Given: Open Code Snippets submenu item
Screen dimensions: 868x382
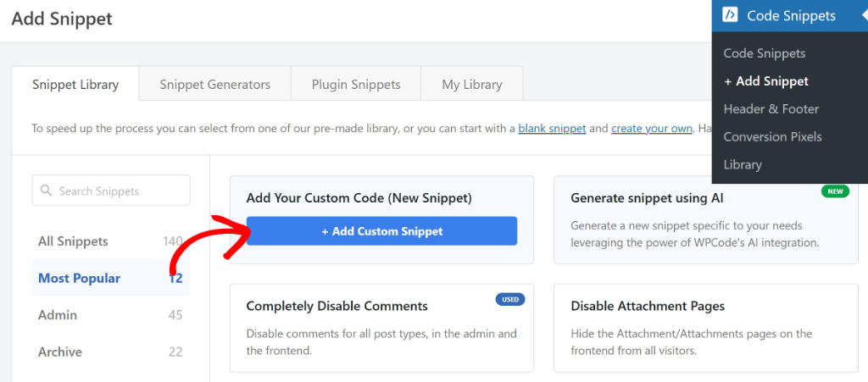Looking at the screenshot, I should (764, 53).
